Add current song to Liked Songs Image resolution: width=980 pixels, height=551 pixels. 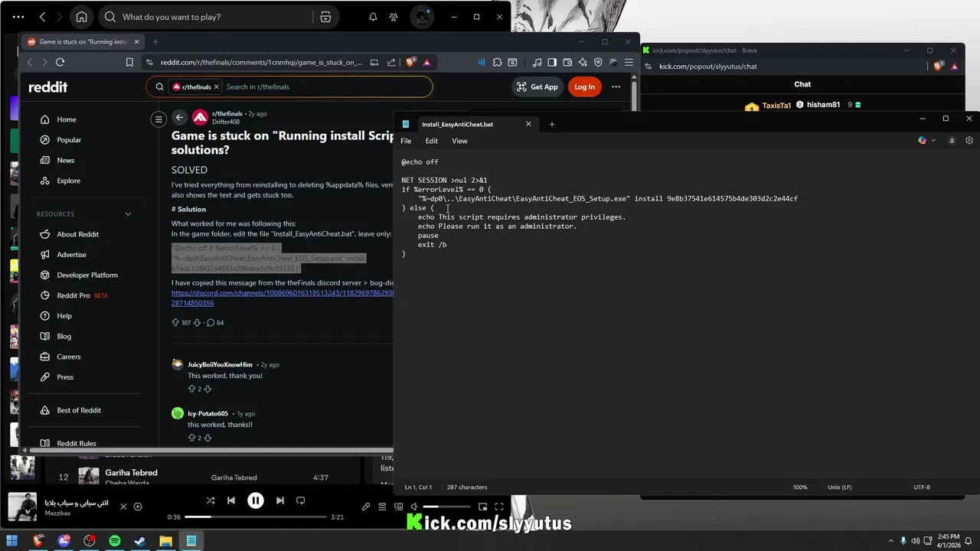click(x=138, y=507)
